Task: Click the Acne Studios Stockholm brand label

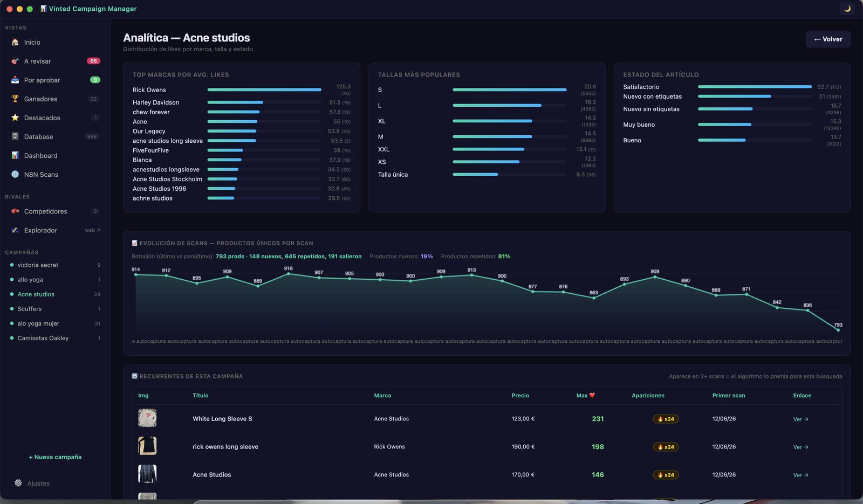Action: click(167, 179)
